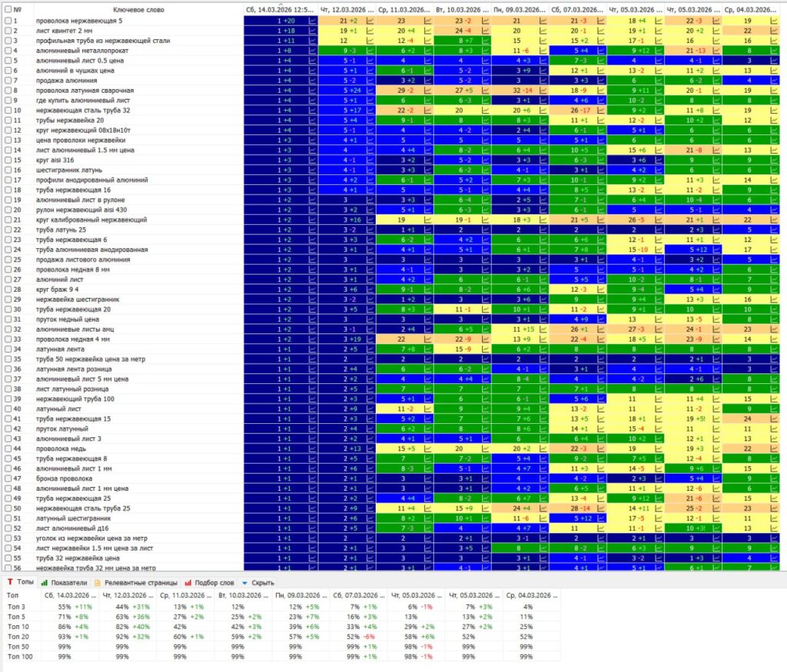This screenshot has height=672, width=787.
Task: Open 12.03.2026 chart icon for 'шестигранник латунь'
Action: click(x=370, y=170)
